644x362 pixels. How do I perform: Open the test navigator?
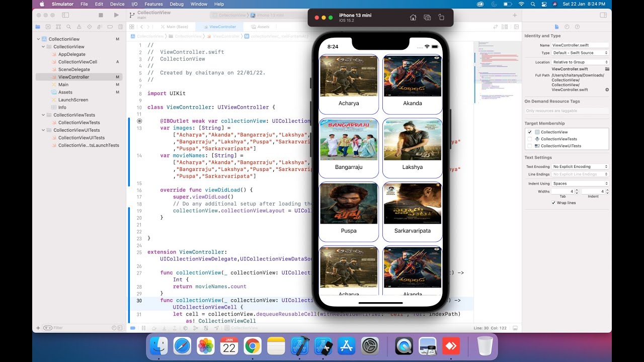pyautogui.click(x=89, y=27)
